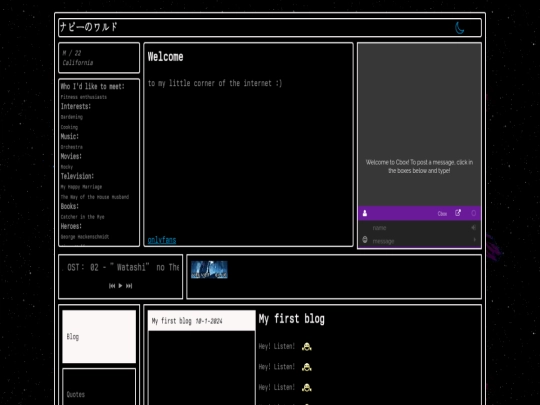Click the 'Orchestra' entry
The image size is (540, 405).
(72, 147)
